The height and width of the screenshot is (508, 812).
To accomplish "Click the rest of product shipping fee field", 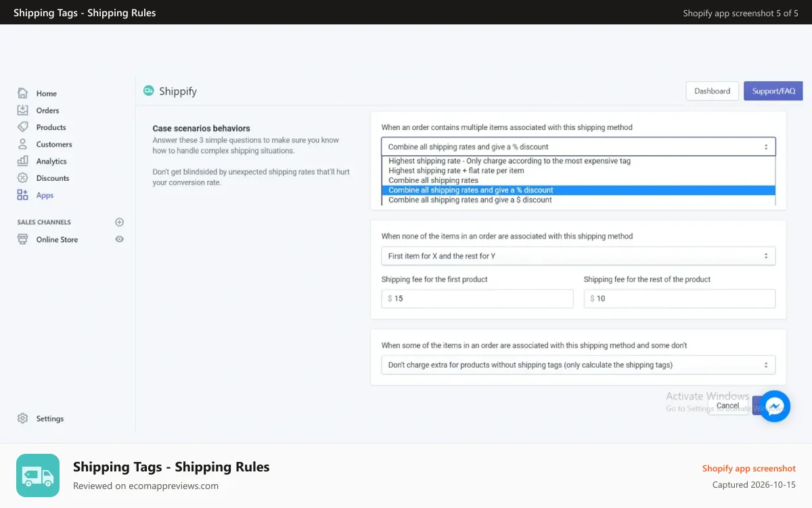I will [x=679, y=299].
